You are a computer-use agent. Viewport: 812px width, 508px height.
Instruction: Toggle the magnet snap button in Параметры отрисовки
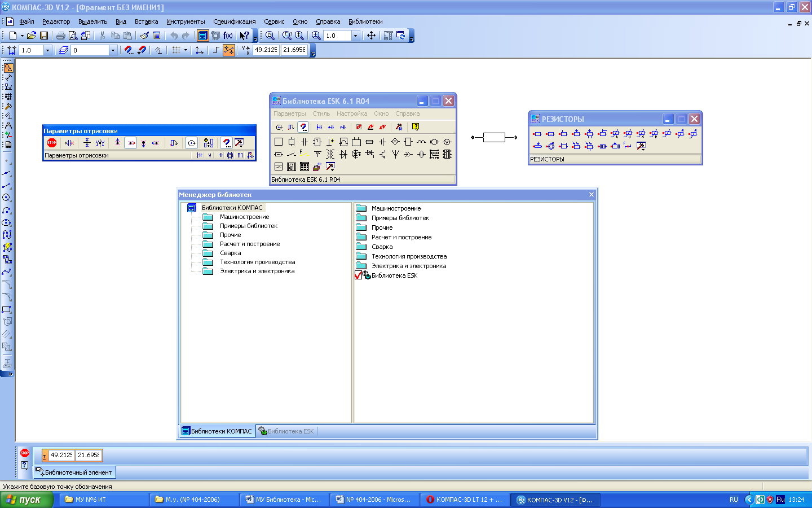[227, 143]
